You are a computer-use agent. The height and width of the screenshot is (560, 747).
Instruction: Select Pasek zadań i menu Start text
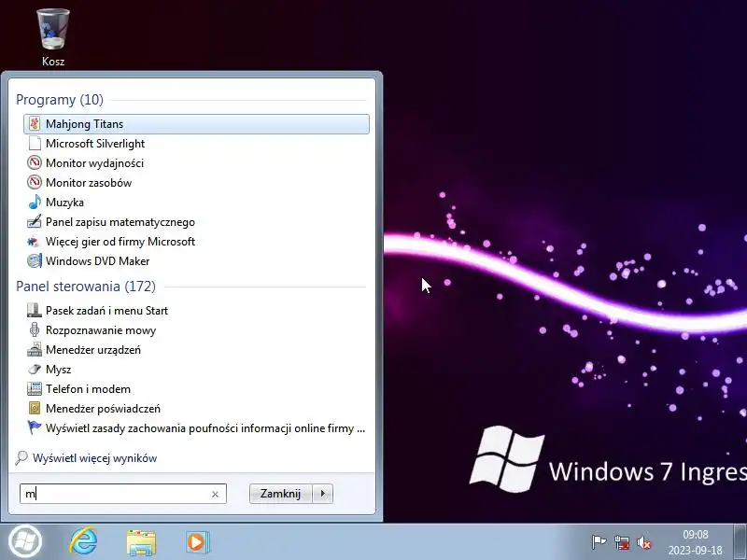point(106,311)
